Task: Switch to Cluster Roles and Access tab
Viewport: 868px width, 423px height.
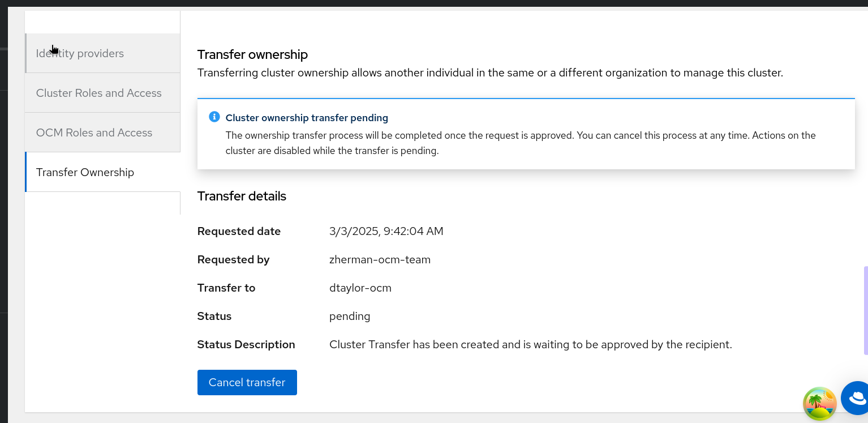Action: pyautogui.click(x=99, y=93)
